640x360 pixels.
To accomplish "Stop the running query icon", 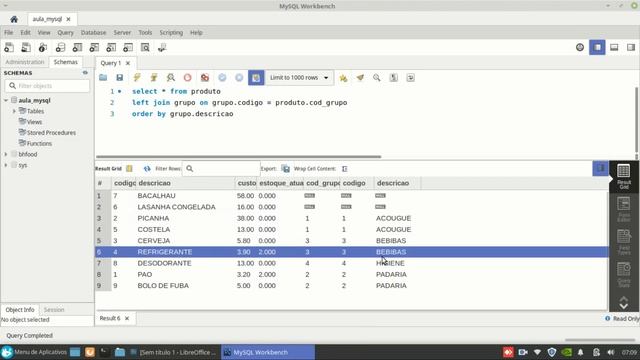I will (x=187, y=78).
